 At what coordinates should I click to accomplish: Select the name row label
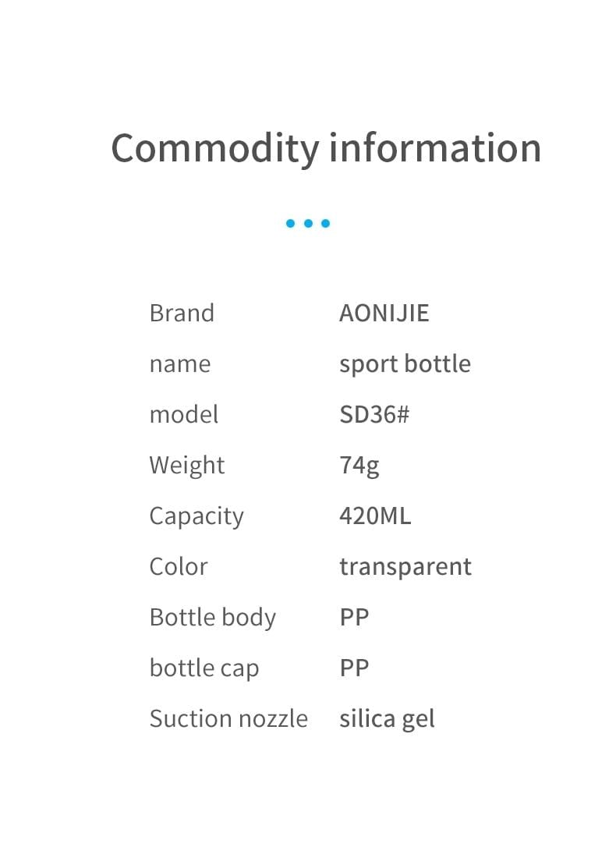180,365
